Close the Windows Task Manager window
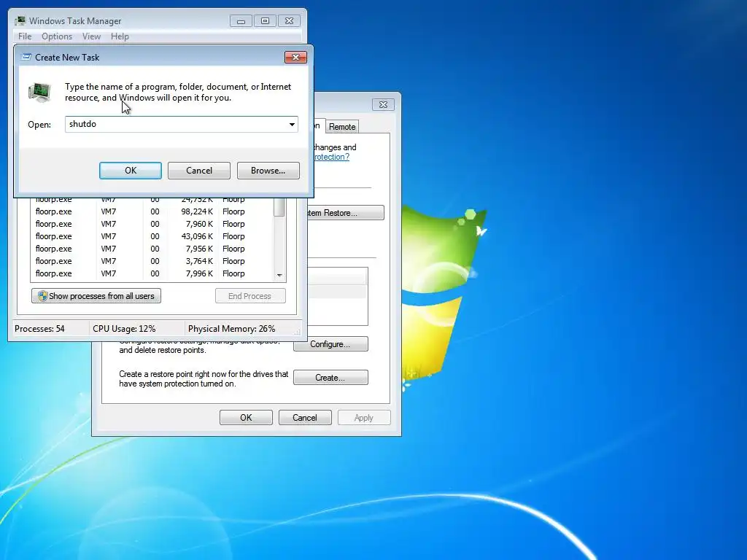 click(289, 21)
